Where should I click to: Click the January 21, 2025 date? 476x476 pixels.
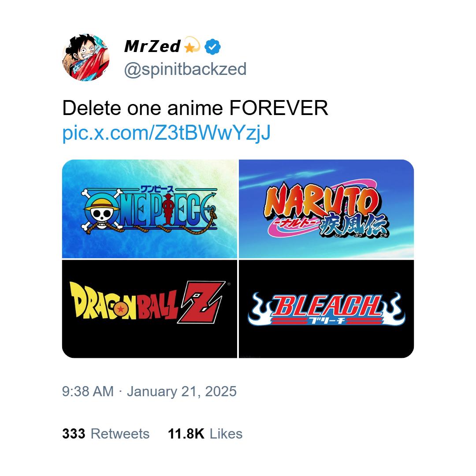pos(182,391)
